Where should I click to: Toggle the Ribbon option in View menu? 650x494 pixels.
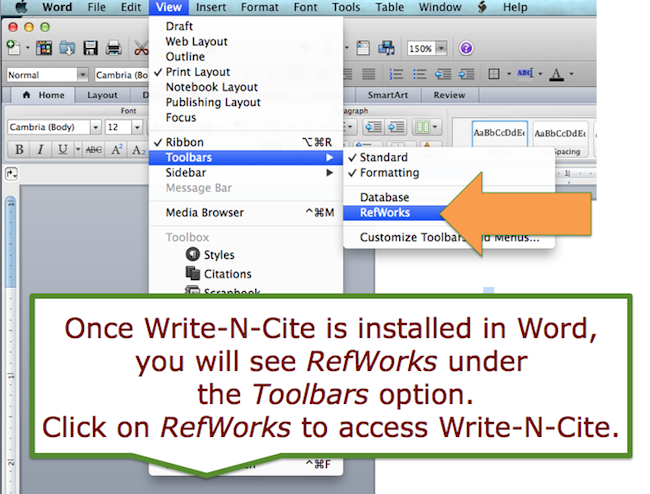pos(184,143)
